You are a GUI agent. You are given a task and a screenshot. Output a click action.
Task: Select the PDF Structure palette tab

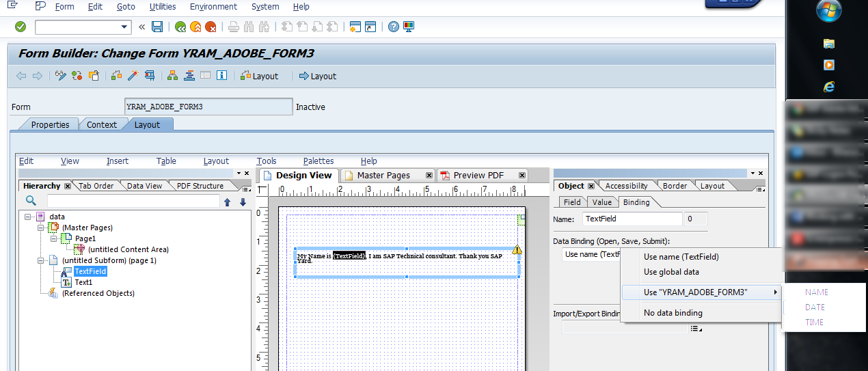200,186
